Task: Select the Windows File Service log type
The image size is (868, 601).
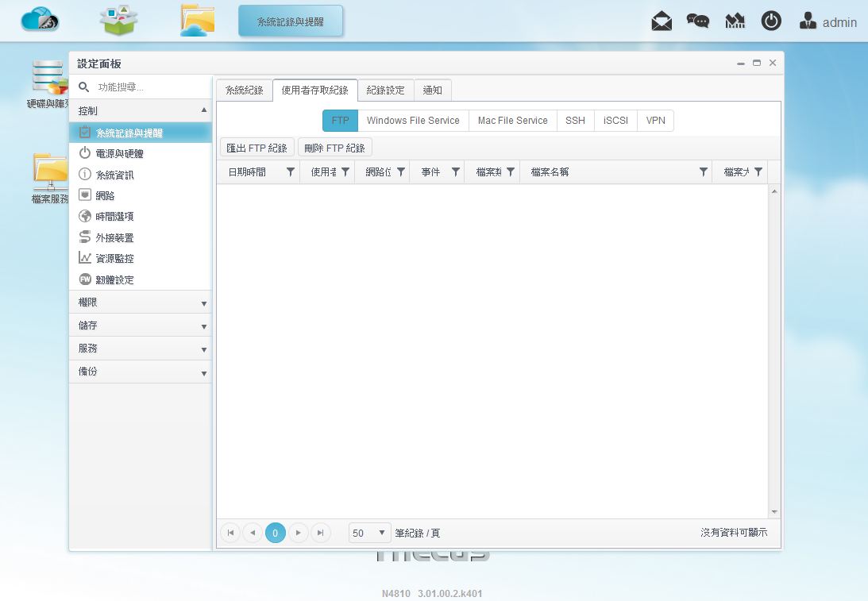Action: point(413,121)
